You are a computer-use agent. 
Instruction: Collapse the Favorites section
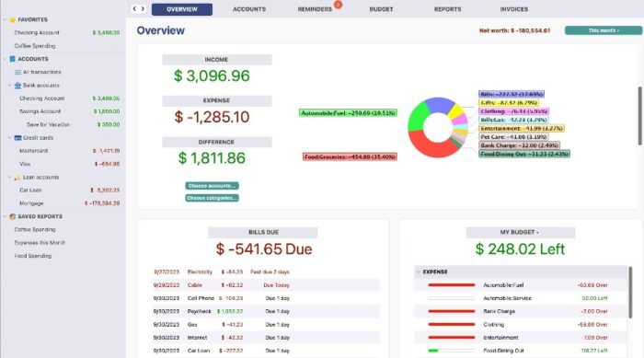[x=5, y=19]
